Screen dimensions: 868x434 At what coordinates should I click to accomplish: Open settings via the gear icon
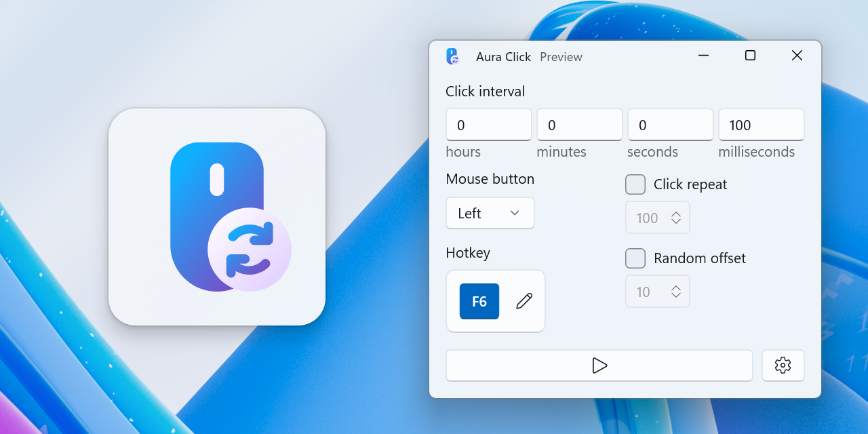pos(783,366)
